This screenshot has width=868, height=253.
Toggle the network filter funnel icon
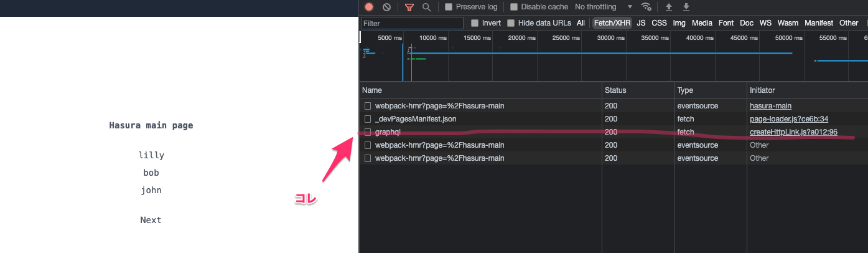[x=409, y=7]
